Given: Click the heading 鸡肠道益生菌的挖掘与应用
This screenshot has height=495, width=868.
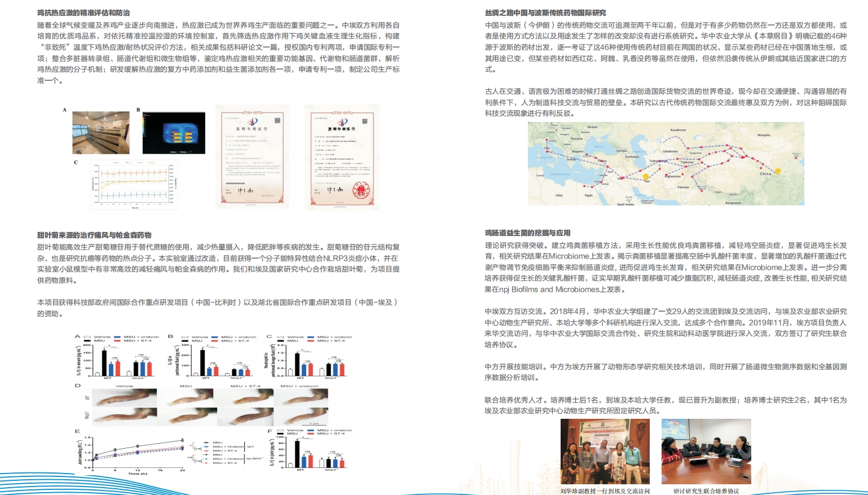Looking at the screenshot, I should [527, 233].
